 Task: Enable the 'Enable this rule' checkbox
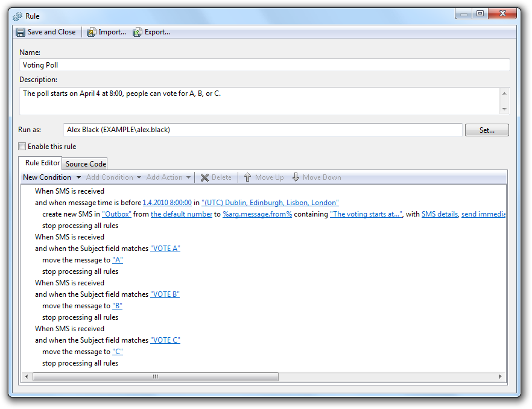click(x=22, y=146)
